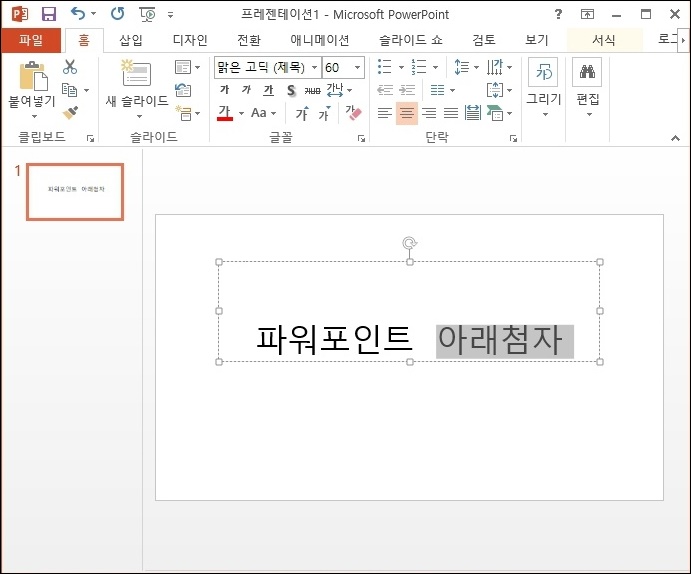Switch to 서식 tab
This screenshot has height=574, width=691.
[x=604, y=40]
